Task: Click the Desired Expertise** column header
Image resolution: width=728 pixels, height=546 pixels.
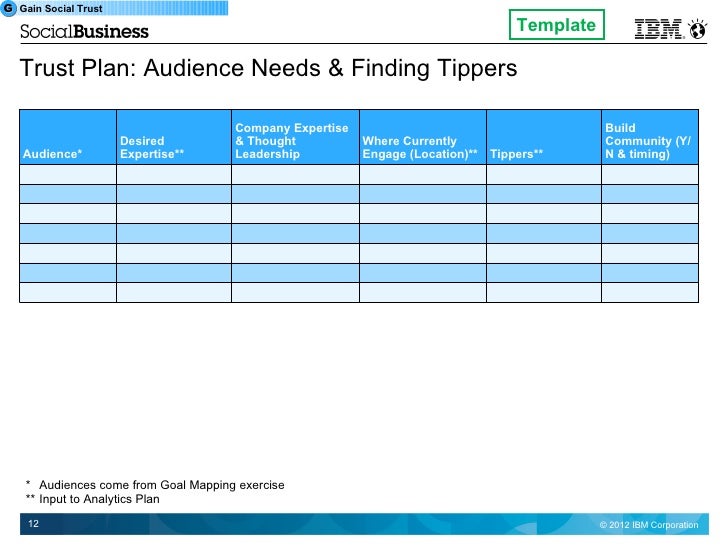Action: coord(174,137)
